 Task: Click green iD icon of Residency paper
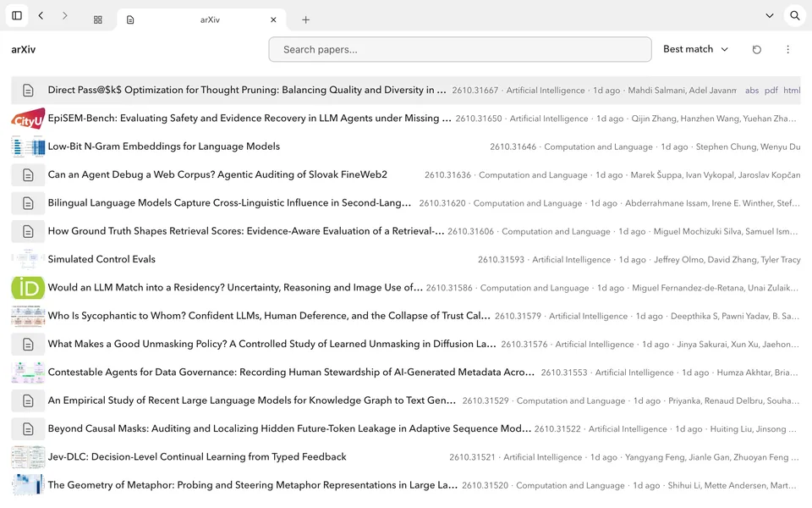[28, 288]
